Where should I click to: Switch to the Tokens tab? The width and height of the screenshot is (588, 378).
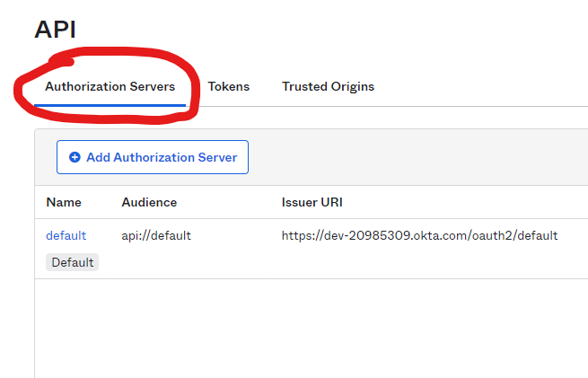(229, 86)
